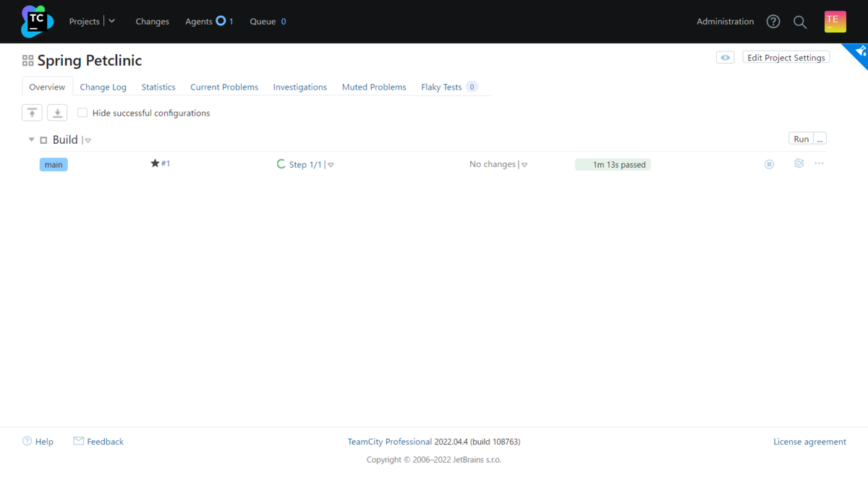
Task: Star build #1 as favorite
Action: pyautogui.click(x=155, y=163)
